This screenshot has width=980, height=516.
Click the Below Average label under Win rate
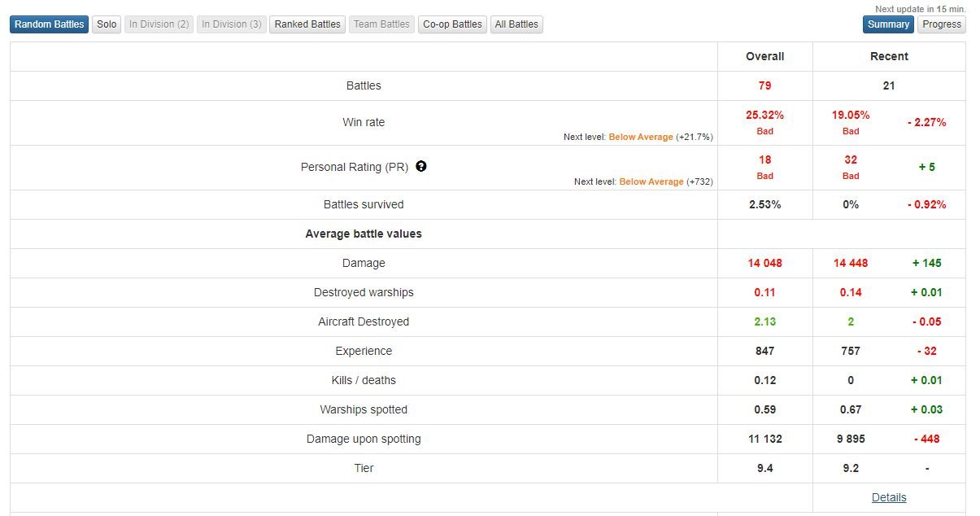pos(641,137)
